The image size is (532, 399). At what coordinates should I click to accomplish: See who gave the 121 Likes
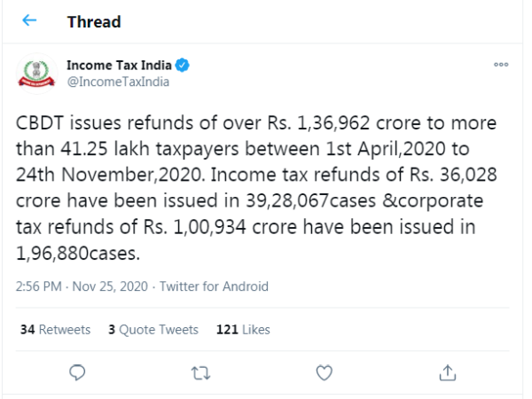pos(242,329)
